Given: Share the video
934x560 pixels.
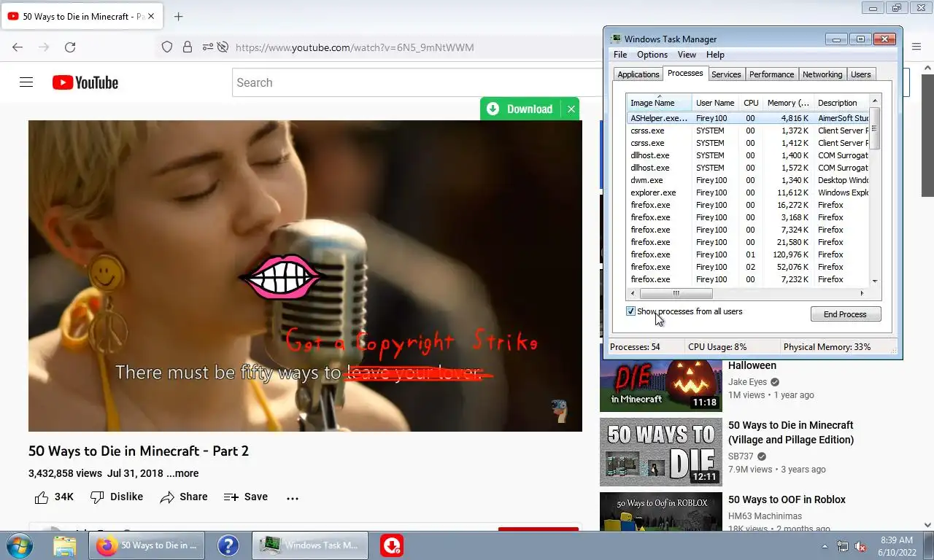Looking at the screenshot, I should point(184,497).
